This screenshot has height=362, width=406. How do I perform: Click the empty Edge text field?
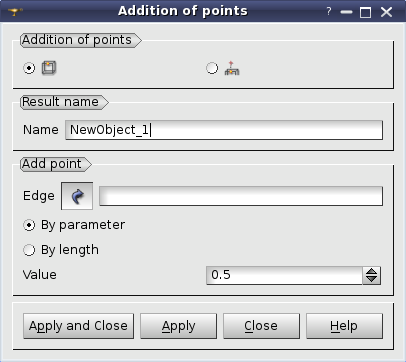coord(241,196)
